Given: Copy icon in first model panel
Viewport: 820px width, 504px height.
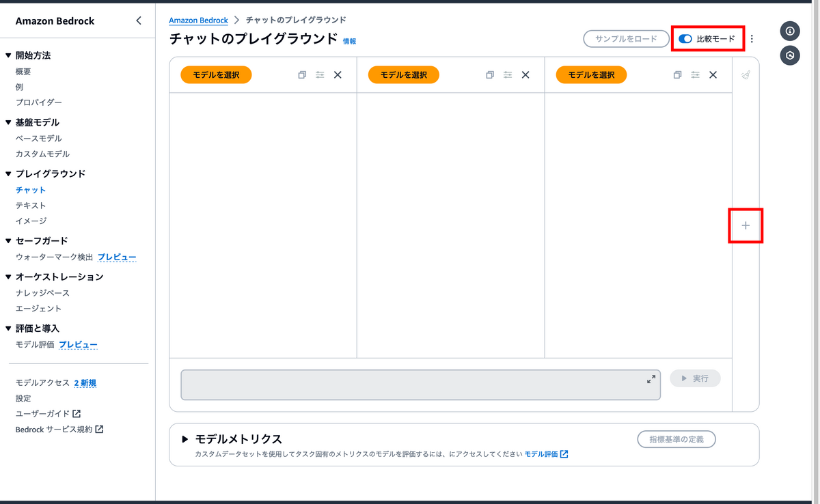Looking at the screenshot, I should [x=302, y=75].
